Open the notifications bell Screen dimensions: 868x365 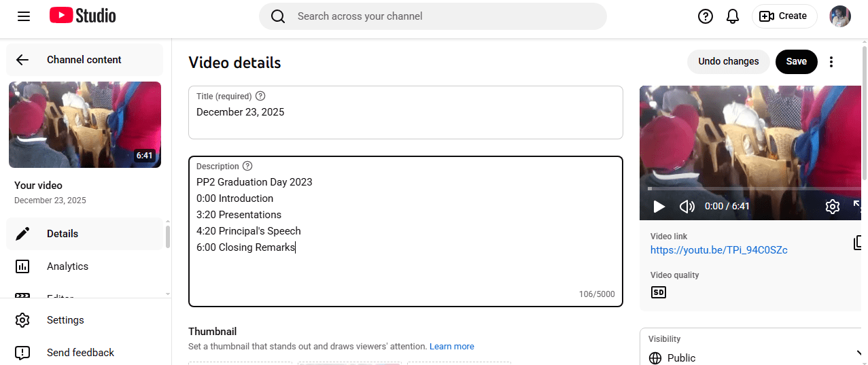coord(733,16)
